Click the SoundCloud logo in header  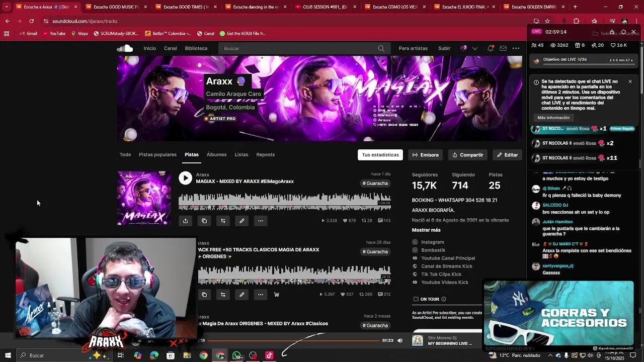[125, 48]
